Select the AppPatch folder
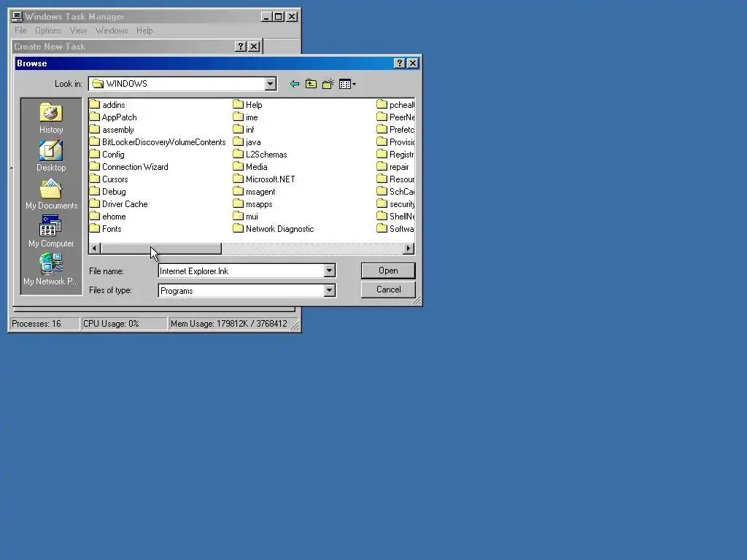Screen dimensions: 747x560 coord(113,117)
